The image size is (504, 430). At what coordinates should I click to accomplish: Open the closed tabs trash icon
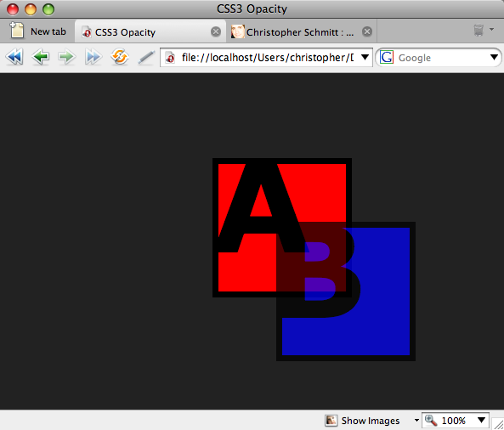(x=479, y=31)
